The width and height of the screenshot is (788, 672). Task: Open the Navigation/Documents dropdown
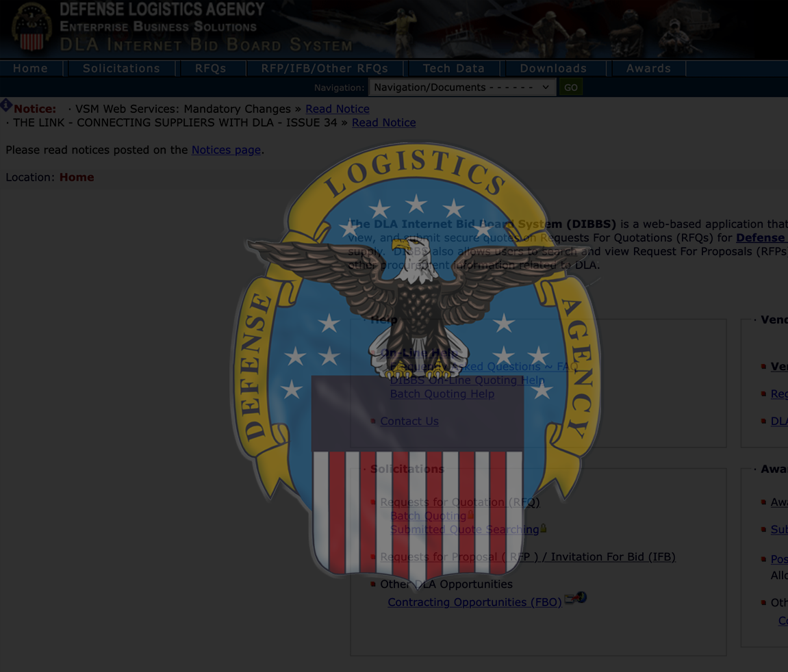point(462,88)
